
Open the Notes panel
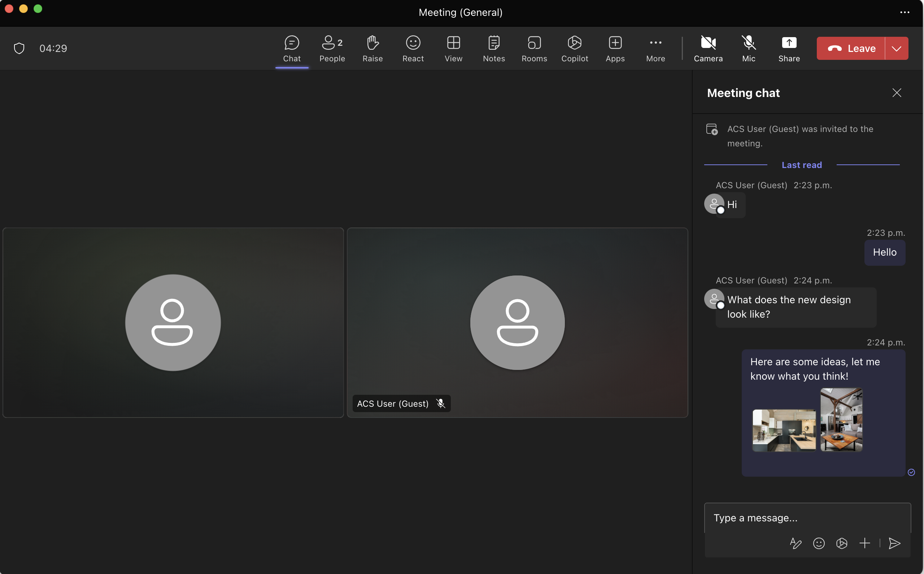point(494,48)
